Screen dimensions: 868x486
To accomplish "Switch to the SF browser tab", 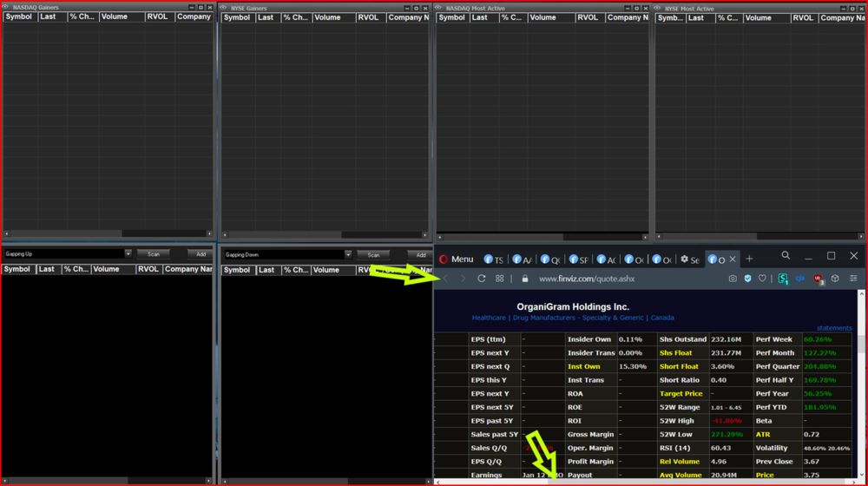I will point(578,259).
